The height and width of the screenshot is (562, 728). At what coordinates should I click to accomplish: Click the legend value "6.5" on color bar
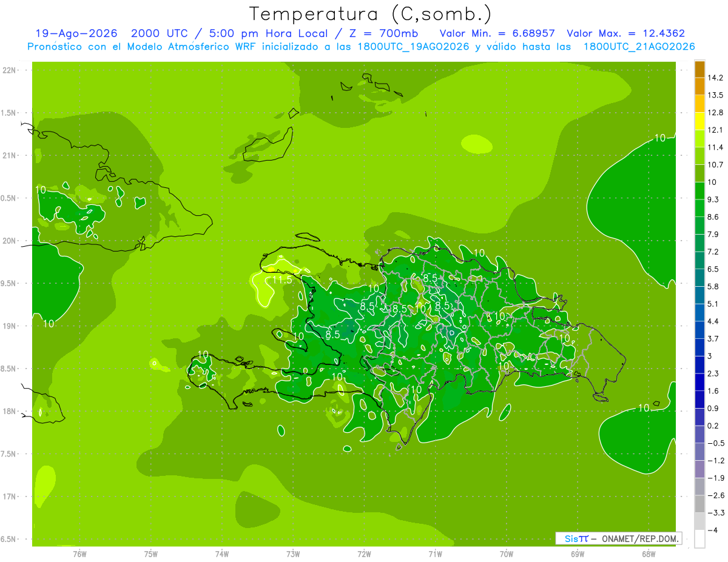coord(713,269)
